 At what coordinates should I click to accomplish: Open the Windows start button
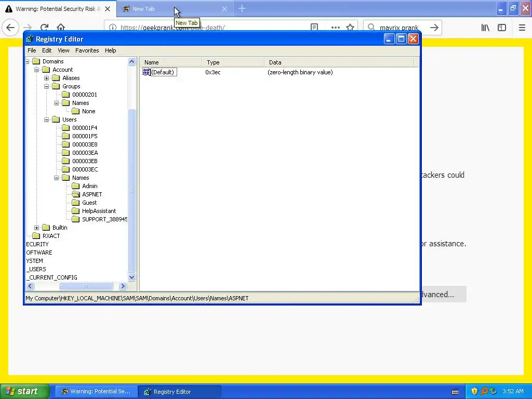[25, 391]
